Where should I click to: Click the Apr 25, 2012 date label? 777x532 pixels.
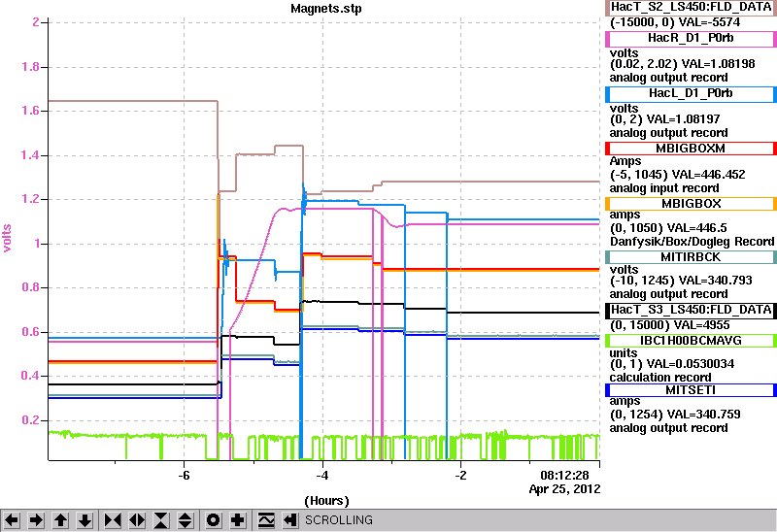pyautogui.click(x=564, y=489)
